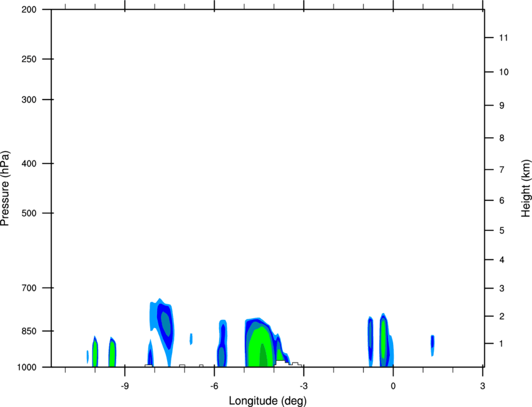This screenshot has width=532, height=407.
Task: Click the 8 km height label
Action: 502,138
